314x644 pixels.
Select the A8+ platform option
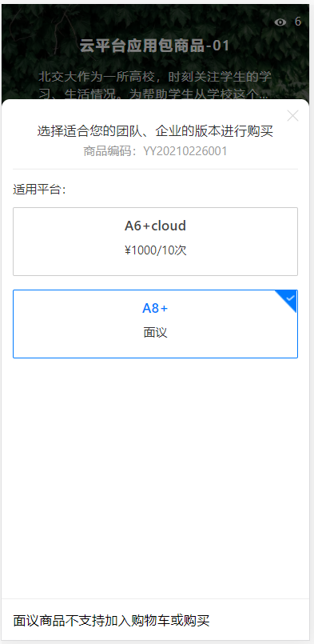tap(155, 324)
